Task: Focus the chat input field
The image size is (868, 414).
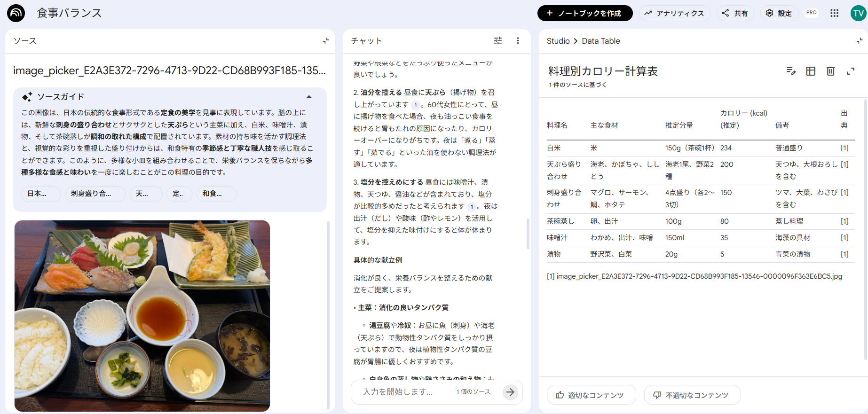Action: (x=404, y=392)
